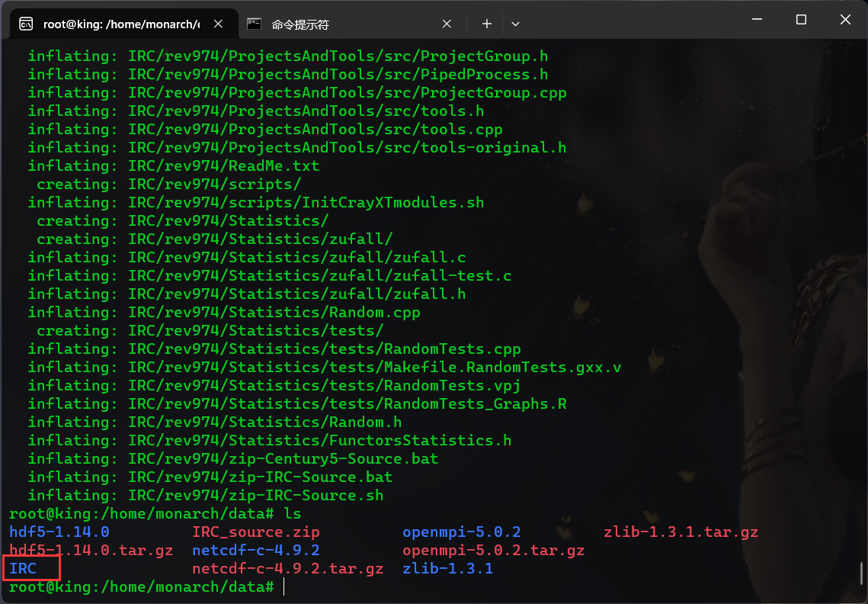Click the creating IRC/rev974/Statistics/ line
The image size is (868, 604).
(183, 220)
